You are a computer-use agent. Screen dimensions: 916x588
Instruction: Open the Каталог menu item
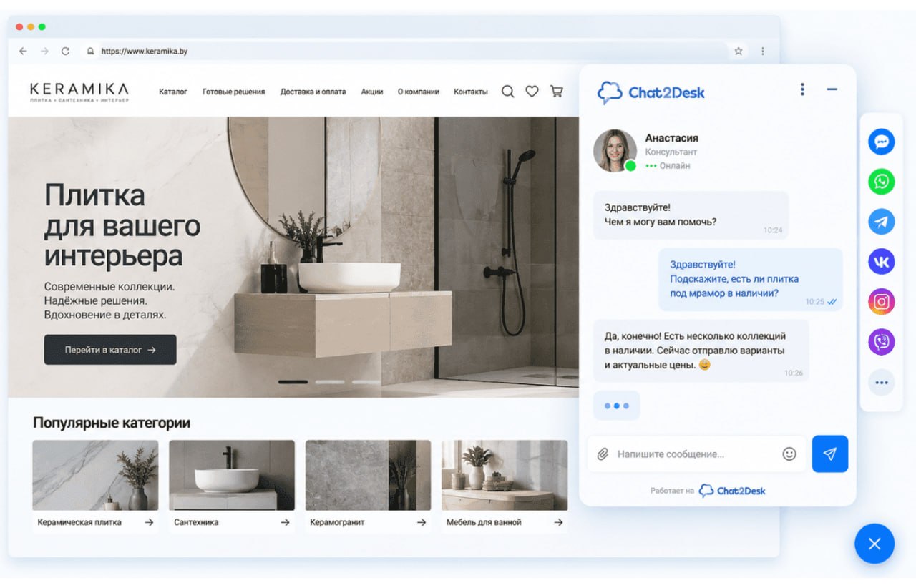click(173, 92)
